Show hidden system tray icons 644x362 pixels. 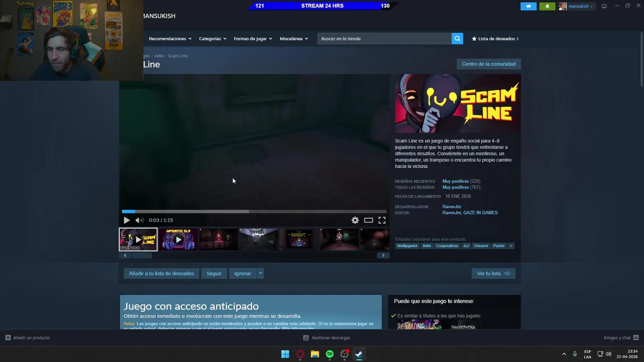click(563, 354)
